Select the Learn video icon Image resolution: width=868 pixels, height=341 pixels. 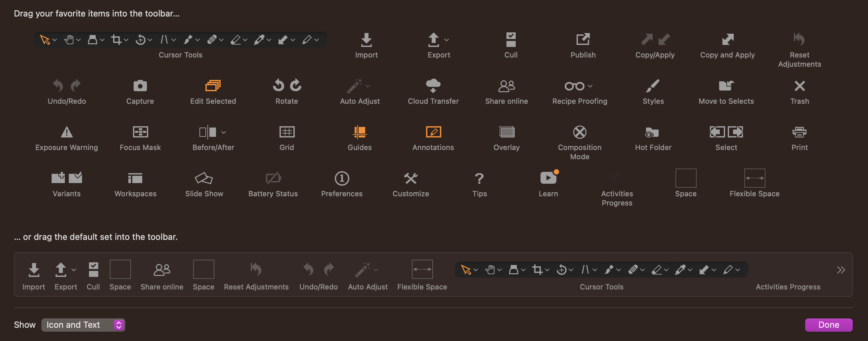click(x=548, y=177)
